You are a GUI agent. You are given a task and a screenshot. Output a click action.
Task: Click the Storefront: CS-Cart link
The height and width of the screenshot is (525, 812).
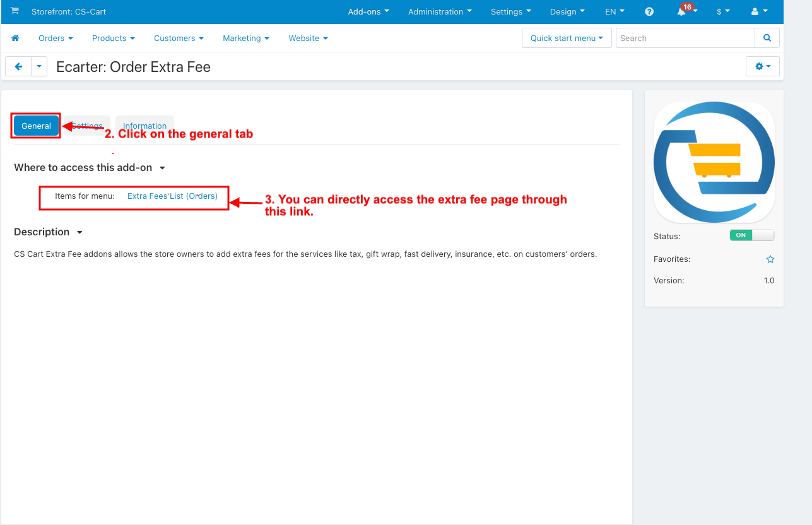click(69, 12)
